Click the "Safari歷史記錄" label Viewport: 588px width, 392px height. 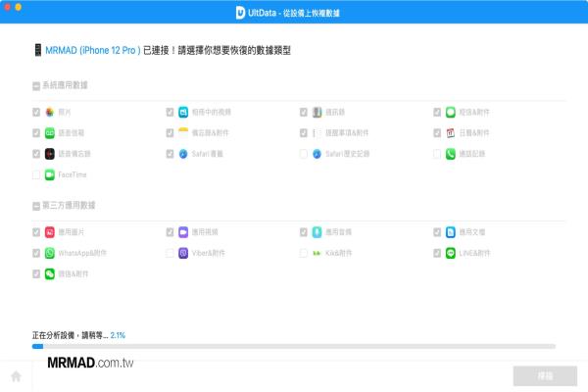pyautogui.click(x=348, y=154)
